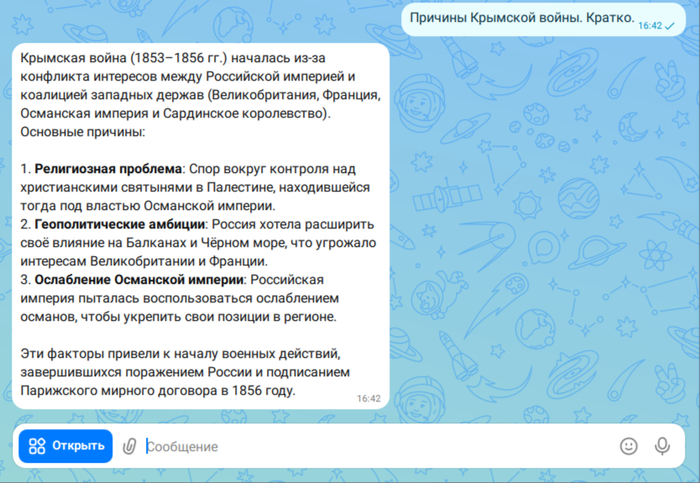The height and width of the screenshot is (483, 700).
Task: Click the 16:42 timestamp on the reply
Action: tap(368, 398)
